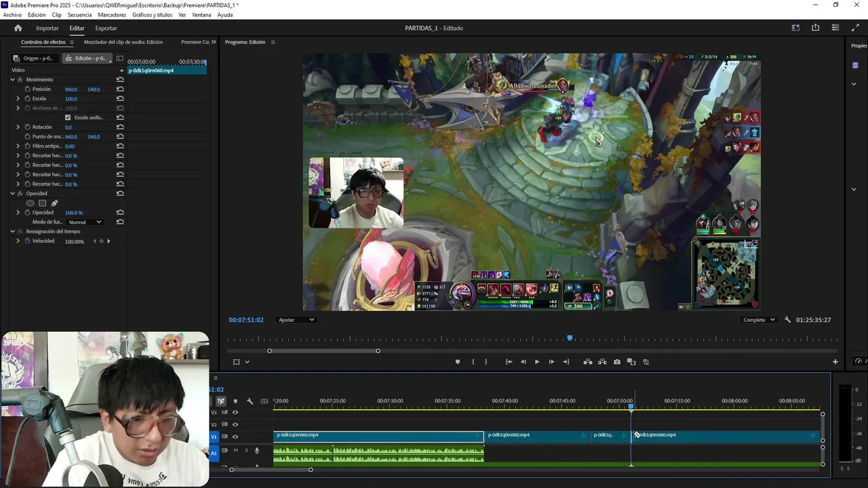Add Velocidad keyframe diamond
This screenshot has height=488, width=868.
tap(101, 241)
